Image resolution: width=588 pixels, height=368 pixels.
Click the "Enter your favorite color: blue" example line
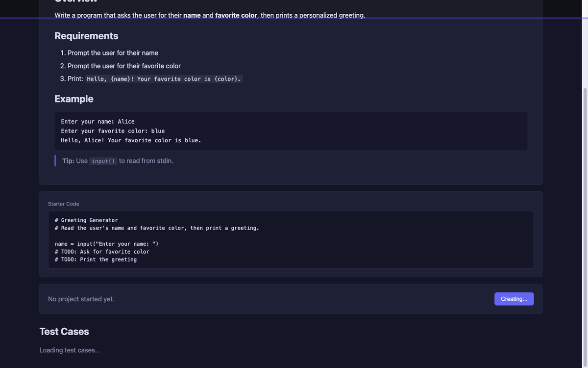113,131
